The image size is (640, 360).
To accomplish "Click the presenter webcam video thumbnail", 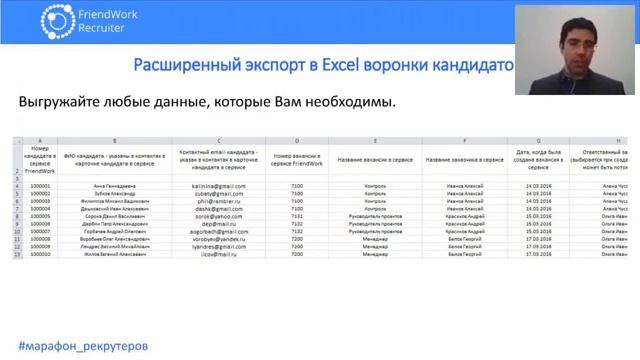I will pyautogui.click(x=575, y=50).
